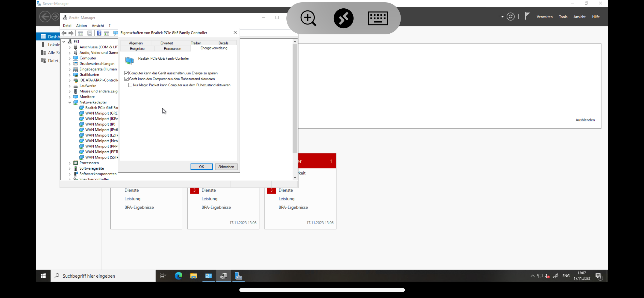Click the help icon in Geräte-Manager toolbar
The width and height of the screenshot is (644, 298).
tap(99, 33)
